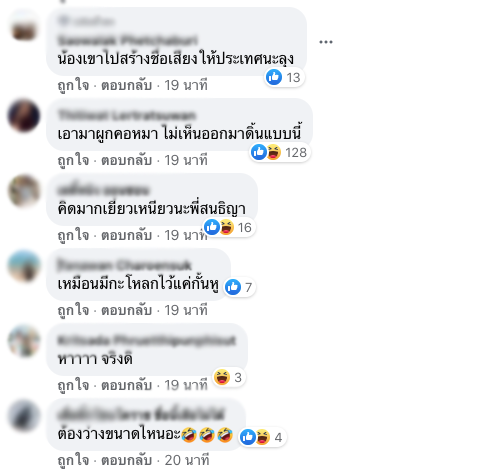Click ถูกใจ under the 20 นาที comment

[x=73, y=460]
